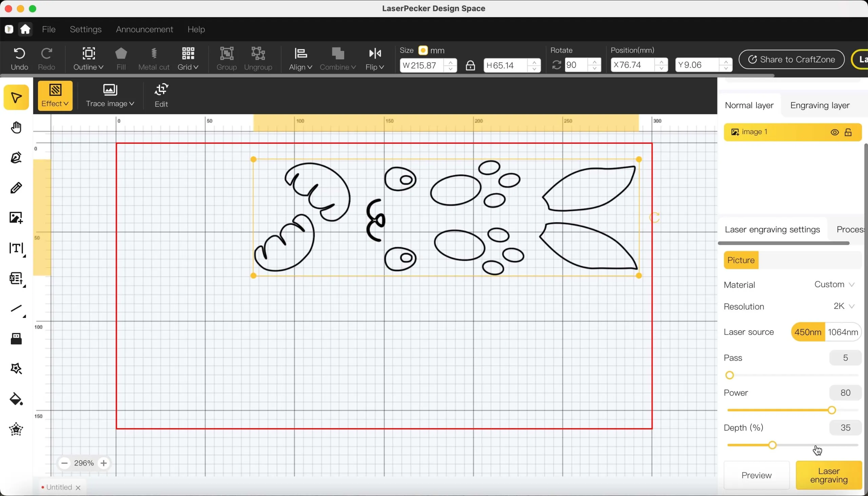The image size is (868, 496).
Task: Click the Edit image icon
Action: (161, 96)
